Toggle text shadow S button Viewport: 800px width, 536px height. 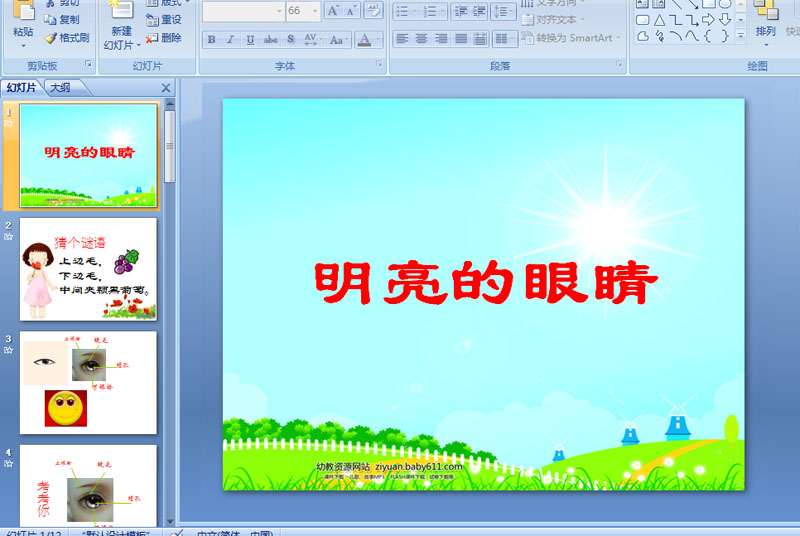click(290, 39)
